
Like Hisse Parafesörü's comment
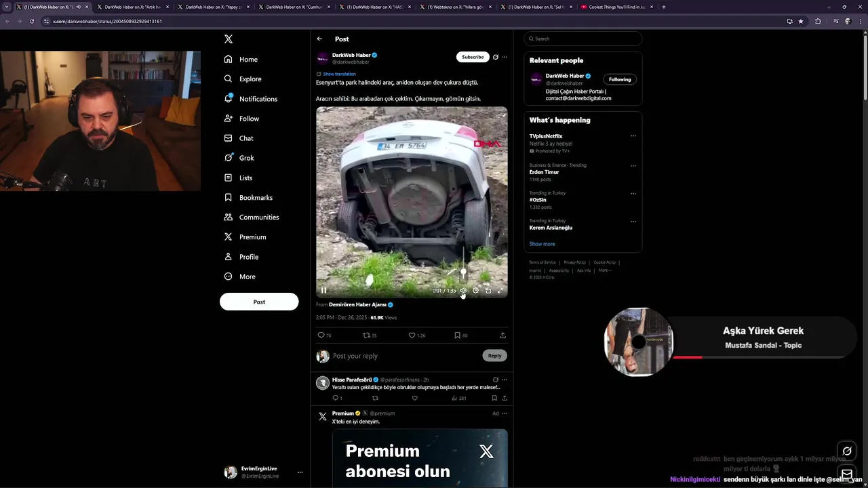pos(415,398)
